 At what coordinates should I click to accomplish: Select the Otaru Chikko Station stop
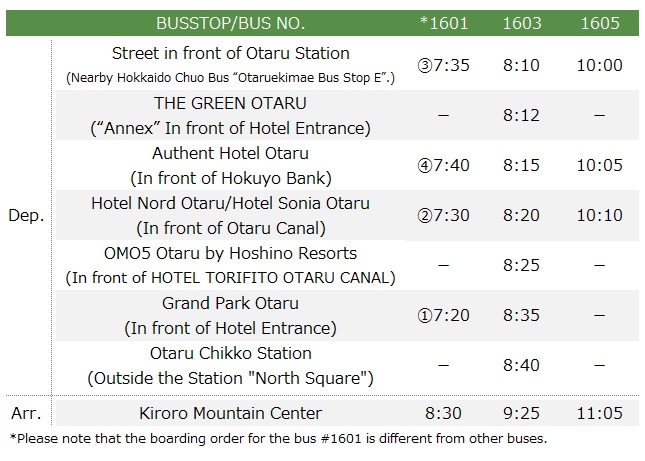(231, 353)
